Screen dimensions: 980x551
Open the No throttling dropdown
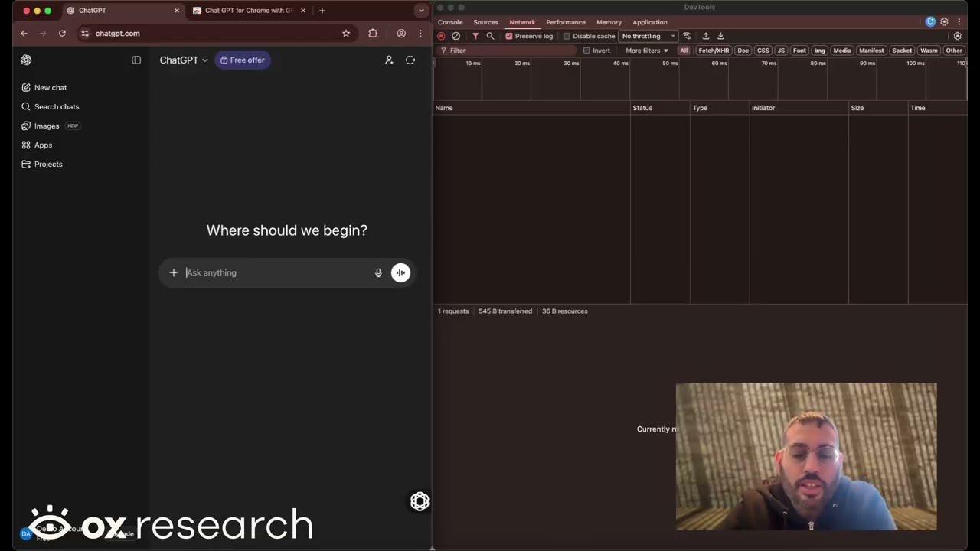[648, 36]
